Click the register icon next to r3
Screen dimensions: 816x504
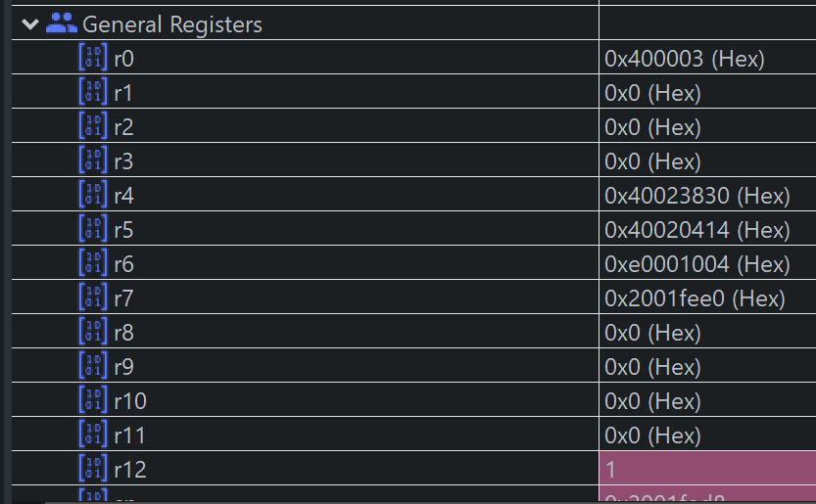point(93,160)
